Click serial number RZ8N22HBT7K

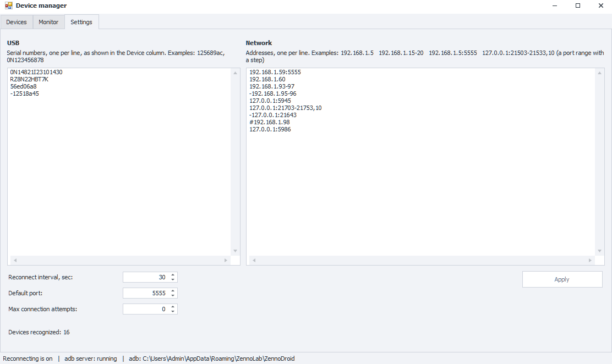[29, 79]
